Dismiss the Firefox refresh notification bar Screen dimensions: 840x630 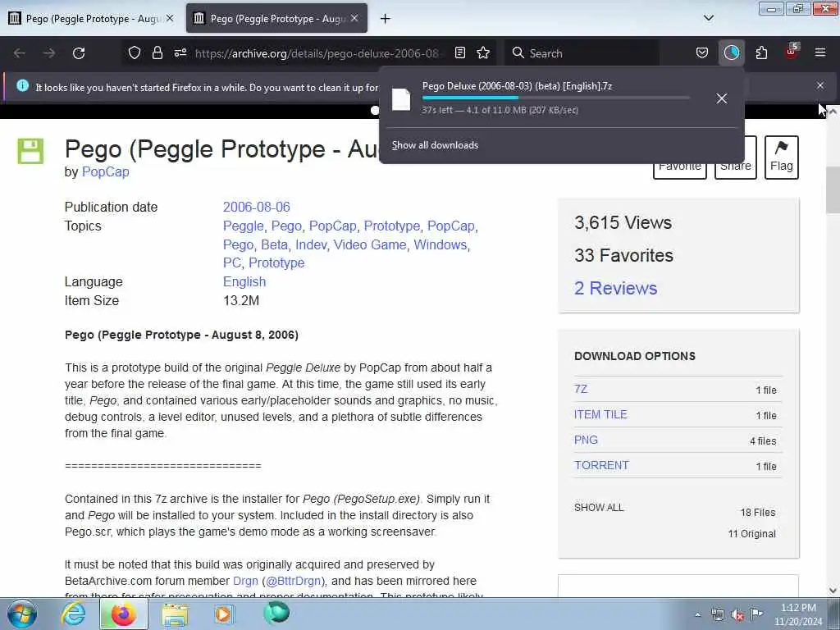[819, 85]
